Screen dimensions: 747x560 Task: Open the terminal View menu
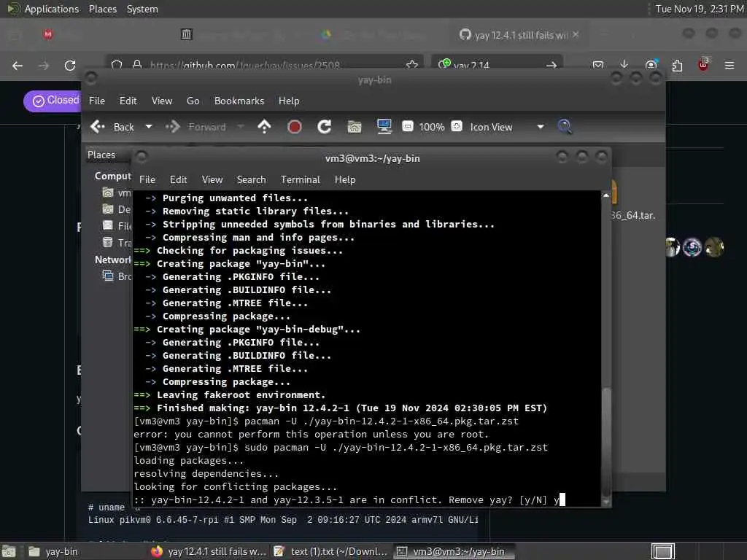point(212,179)
